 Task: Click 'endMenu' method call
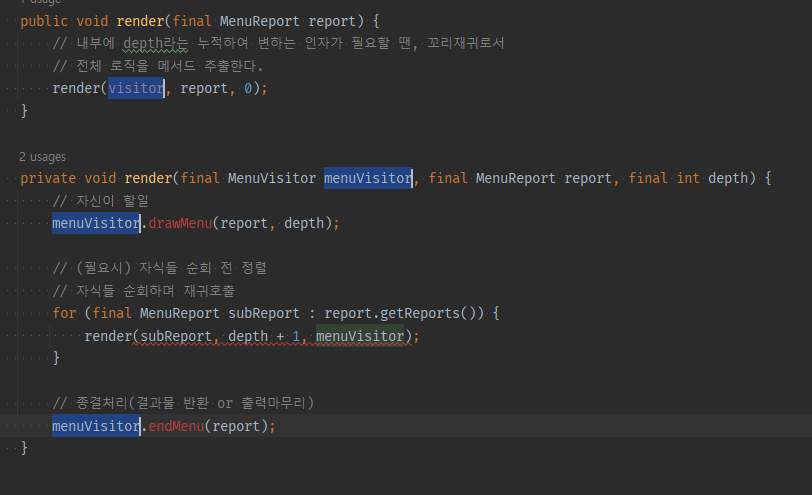point(177,426)
